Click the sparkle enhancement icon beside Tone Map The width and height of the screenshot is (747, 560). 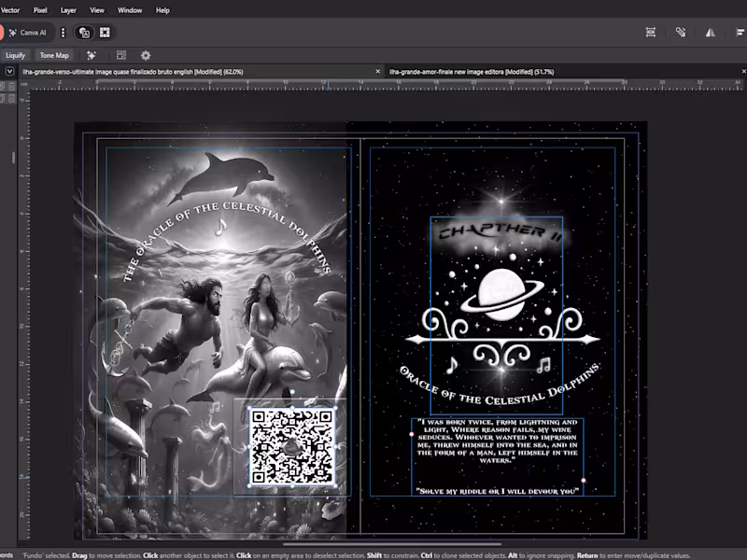(92, 56)
